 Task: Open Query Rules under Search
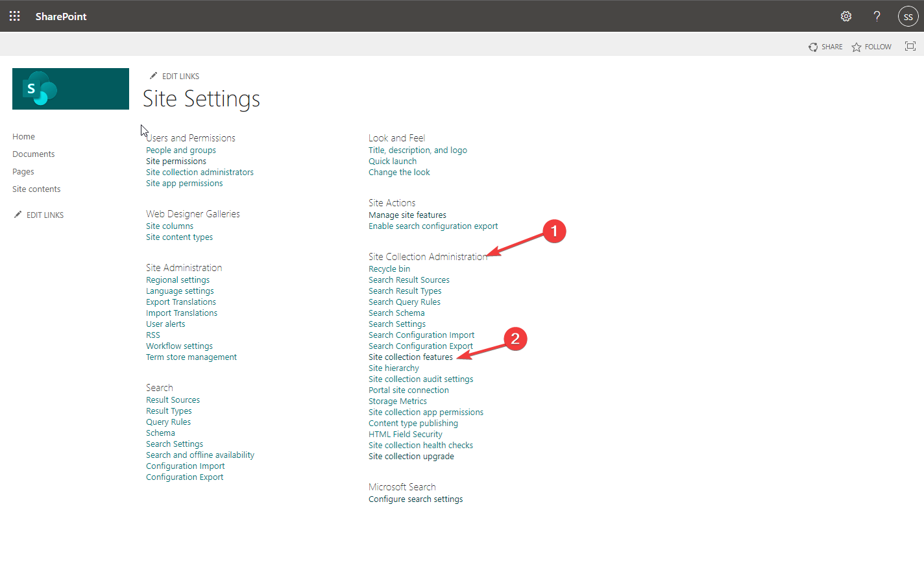point(168,422)
